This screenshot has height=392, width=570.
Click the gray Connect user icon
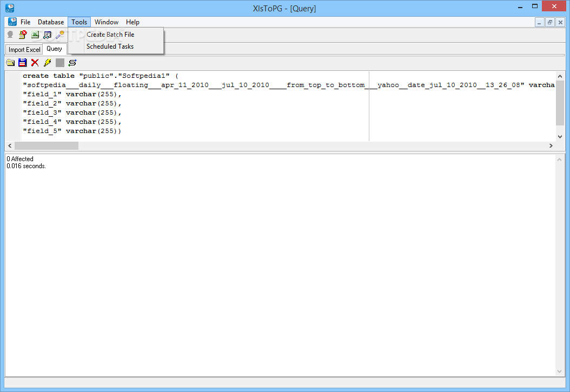point(10,35)
